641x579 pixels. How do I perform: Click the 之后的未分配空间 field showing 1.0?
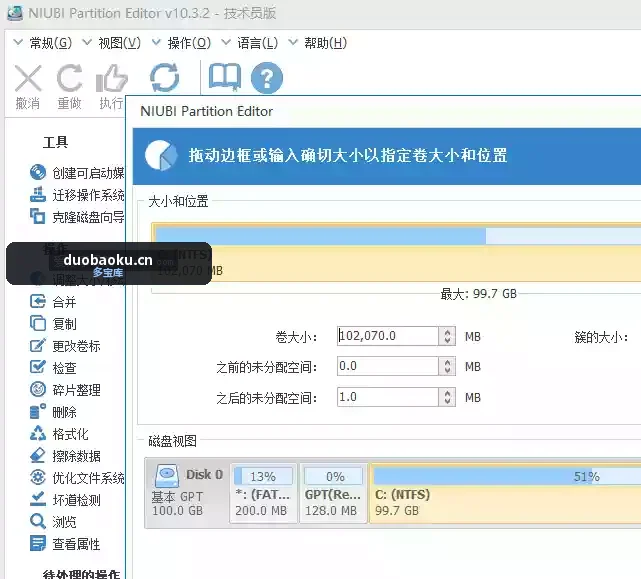click(388, 397)
